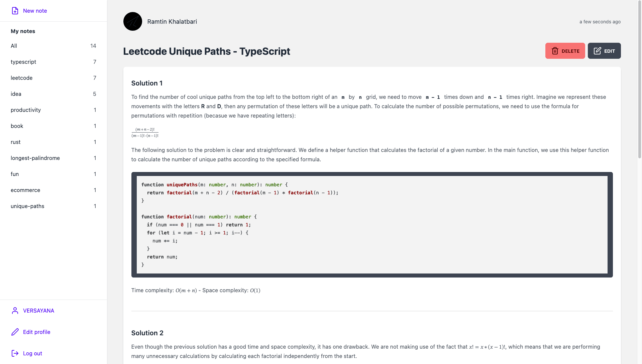Click the log out arrow icon
This screenshot has width=642, height=364.
coord(15,353)
